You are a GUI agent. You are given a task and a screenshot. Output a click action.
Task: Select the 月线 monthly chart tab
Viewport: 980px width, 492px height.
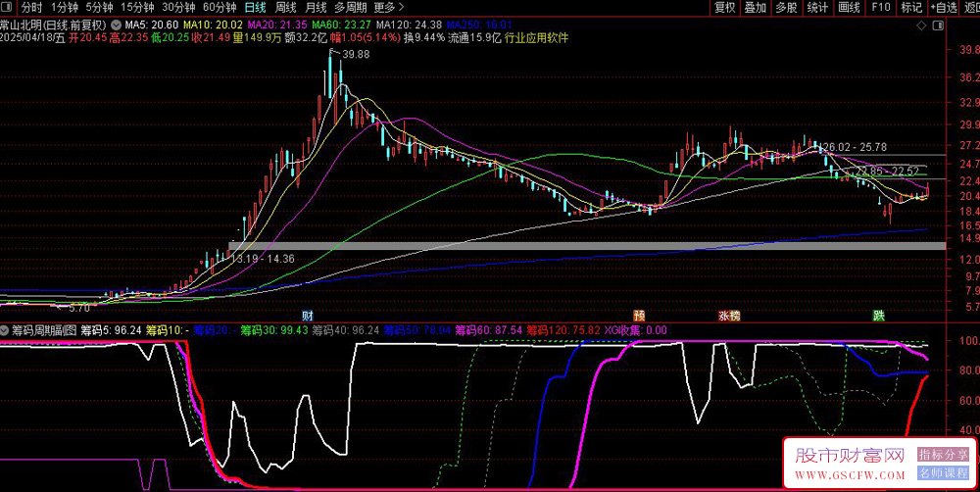(x=316, y=8)
